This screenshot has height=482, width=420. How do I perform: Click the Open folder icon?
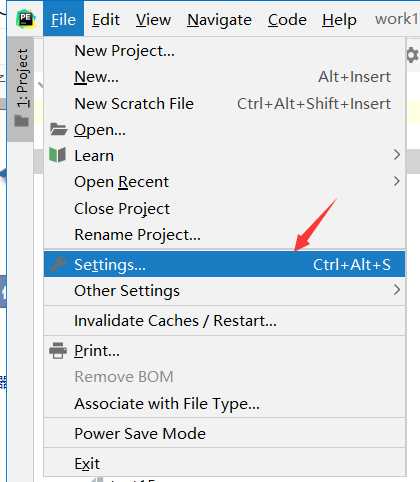click(58, 129)
